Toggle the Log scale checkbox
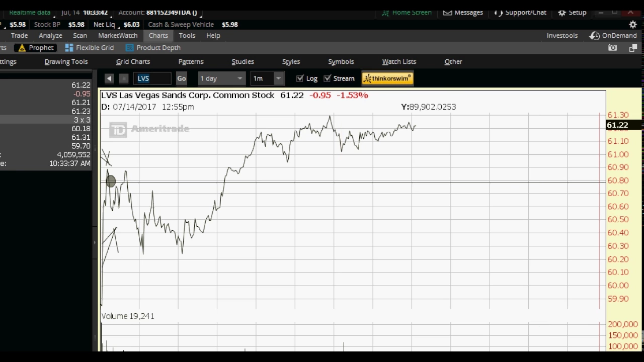The height and width of the screenshot is (362, 644). (300, 78)
